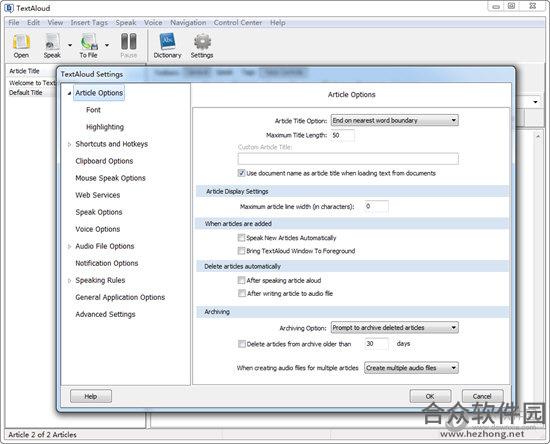Click the To File toolbar icon
This screenshot has width=550, height=444.
tap(88, 46)
